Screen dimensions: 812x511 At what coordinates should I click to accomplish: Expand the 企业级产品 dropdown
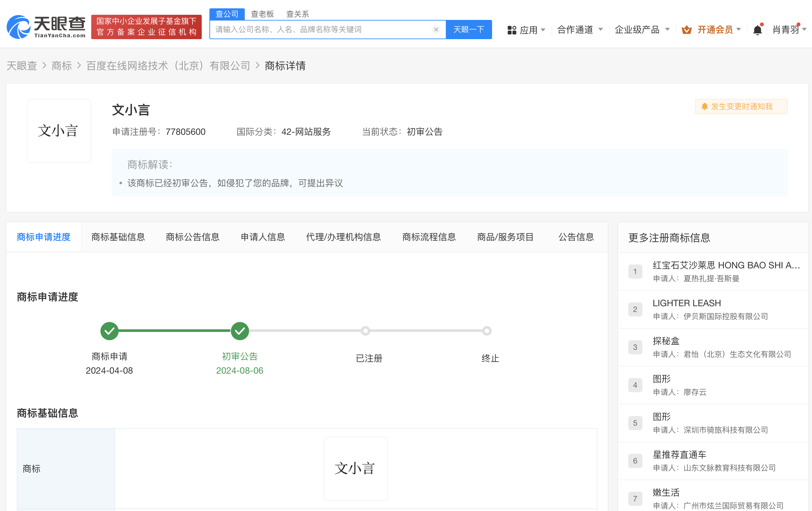click(x=637, y=30)
